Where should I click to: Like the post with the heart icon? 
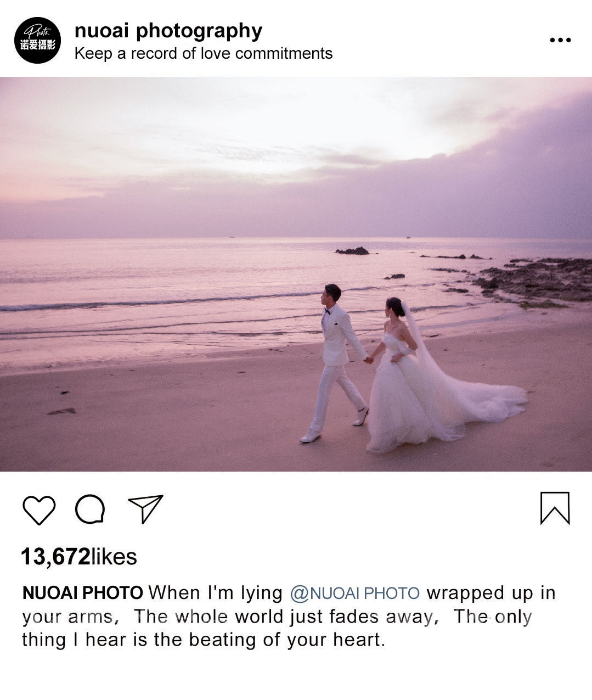pos(39,510)
